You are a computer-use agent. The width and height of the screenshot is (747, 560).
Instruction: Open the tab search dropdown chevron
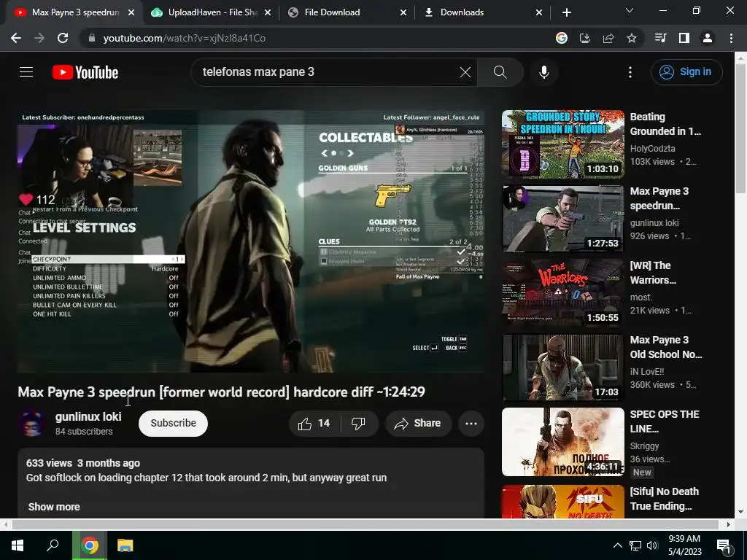[630, 10]
